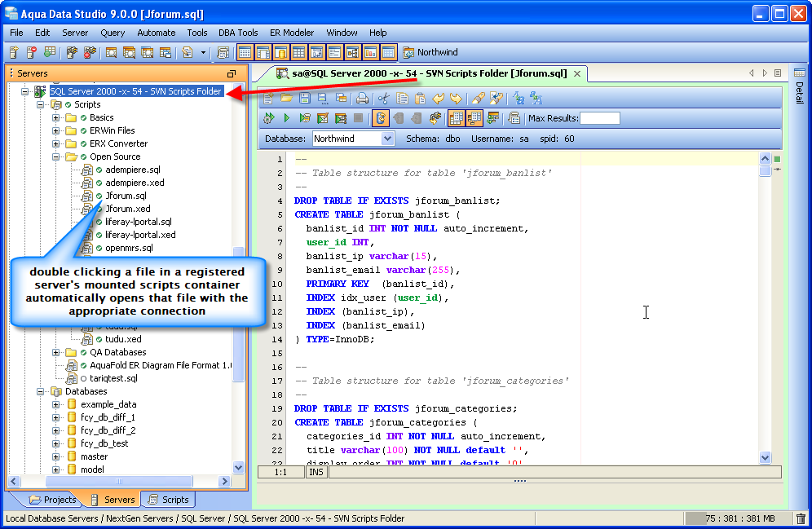Viewport: 812px width, 529px height.
Task: Click the Paste clipboard icon
Action: point(420,99)
